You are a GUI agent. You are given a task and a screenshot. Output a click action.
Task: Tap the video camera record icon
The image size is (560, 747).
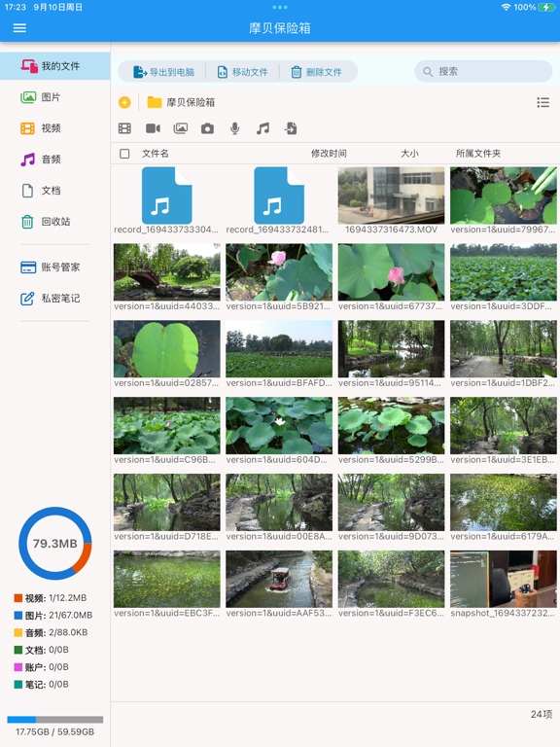(153, 128)
